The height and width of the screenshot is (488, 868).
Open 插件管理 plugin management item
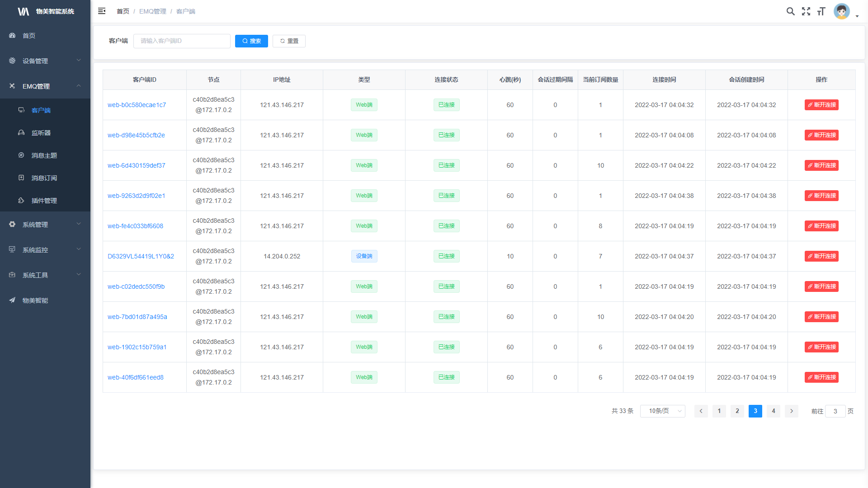point(44,201)
